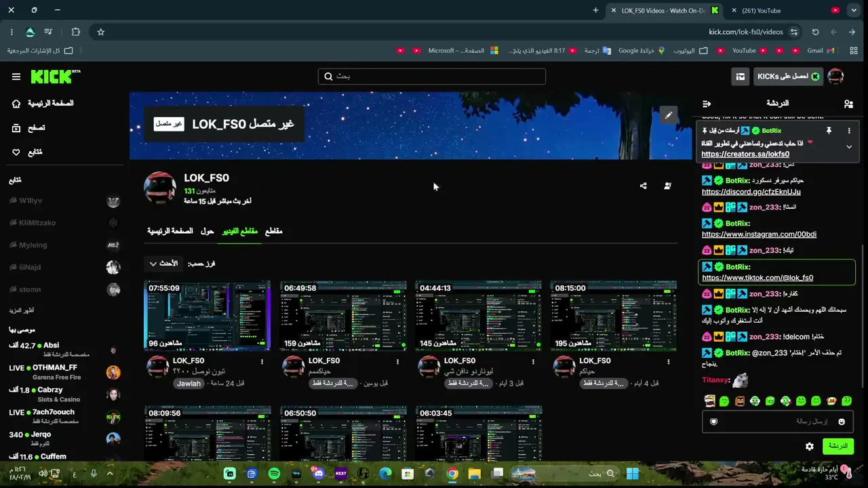Open Discord from the taskbar
The height and width of the screenshot is (488, 868).
(x=318, y=474)
